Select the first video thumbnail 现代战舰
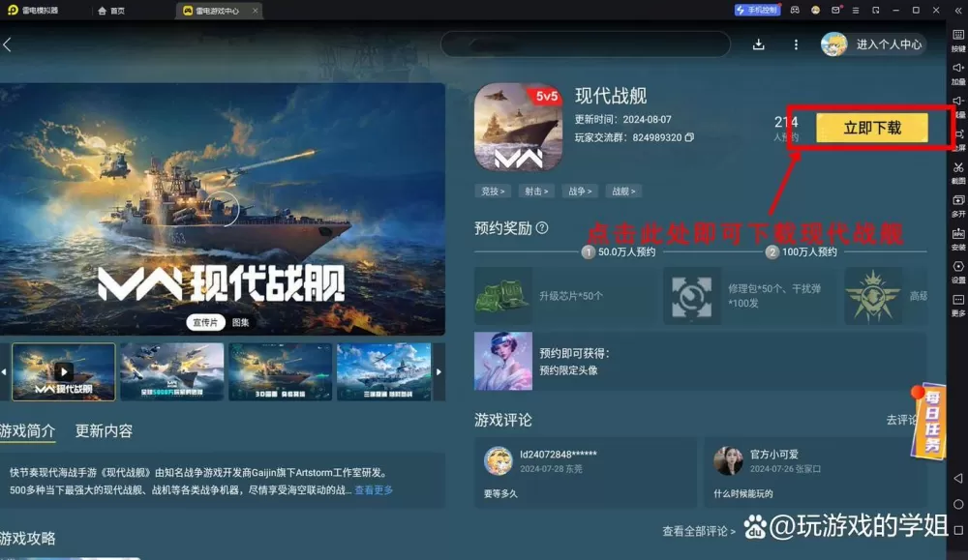The height and width of the screenshot is (560, 968). 64,372
